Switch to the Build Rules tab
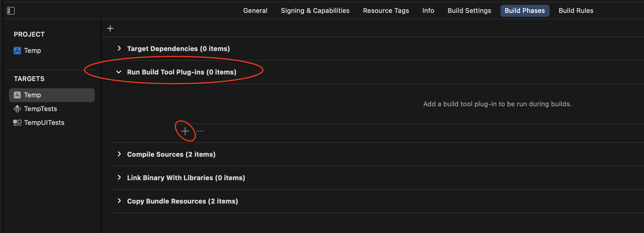This screenshot has width=644, height=233. click(x=576, y=11)
